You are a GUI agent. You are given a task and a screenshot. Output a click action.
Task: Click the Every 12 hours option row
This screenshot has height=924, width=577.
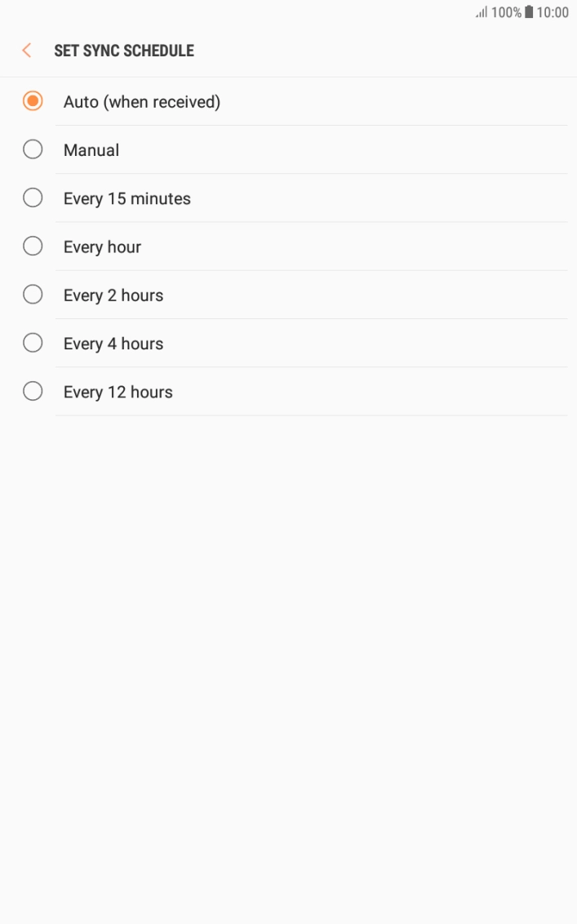tap(245, 391)
